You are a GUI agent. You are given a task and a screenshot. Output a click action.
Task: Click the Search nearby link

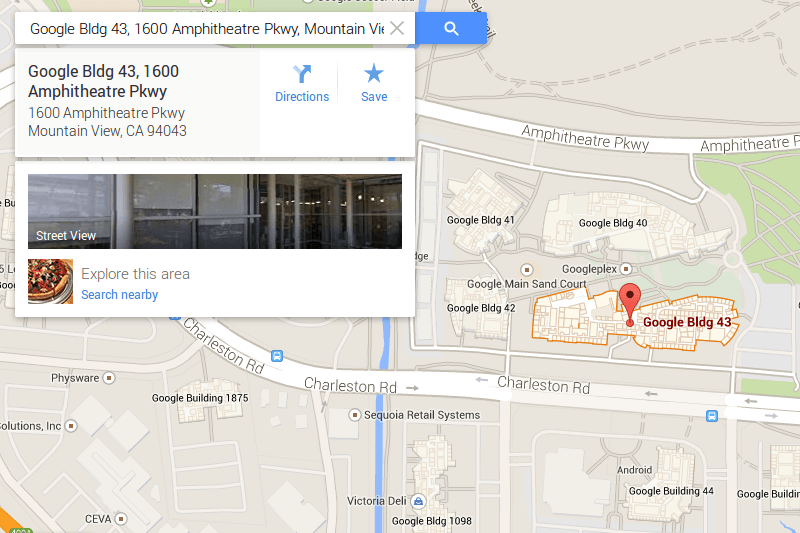coord(119,295)
